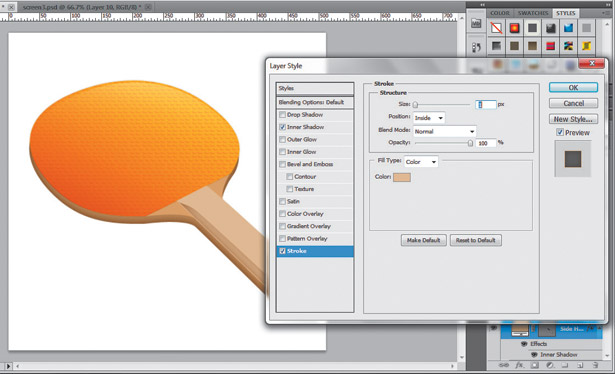The image size is (615, 374).
Task: Open the Position dropdown set to Inside
Action: point(429,118)
